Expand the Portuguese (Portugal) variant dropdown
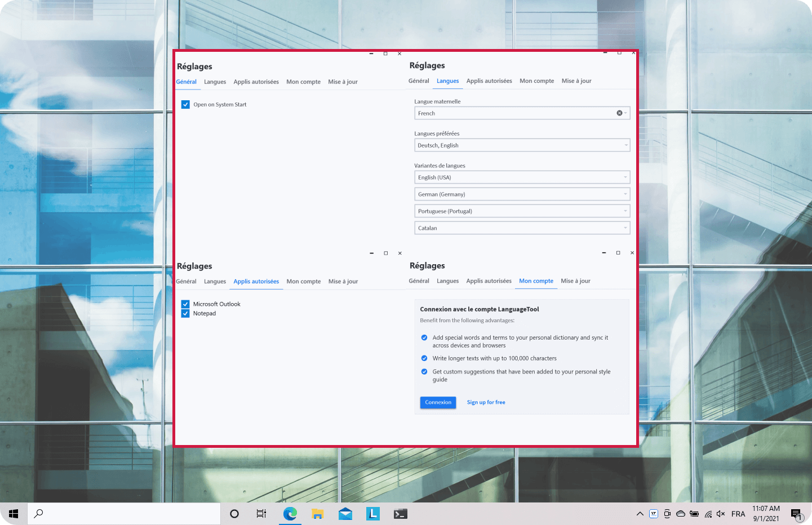The width and height of the screenshot is (812, 525). tap(522, 211)
